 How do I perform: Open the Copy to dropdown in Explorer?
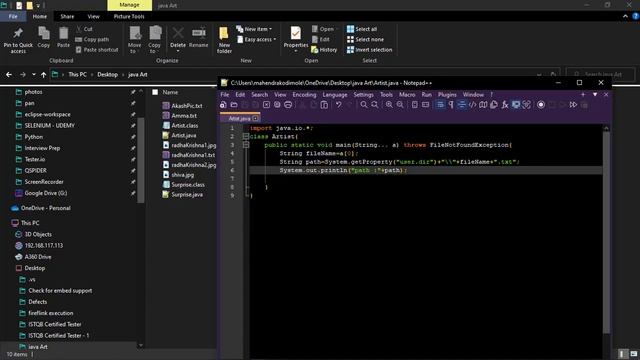154,40
